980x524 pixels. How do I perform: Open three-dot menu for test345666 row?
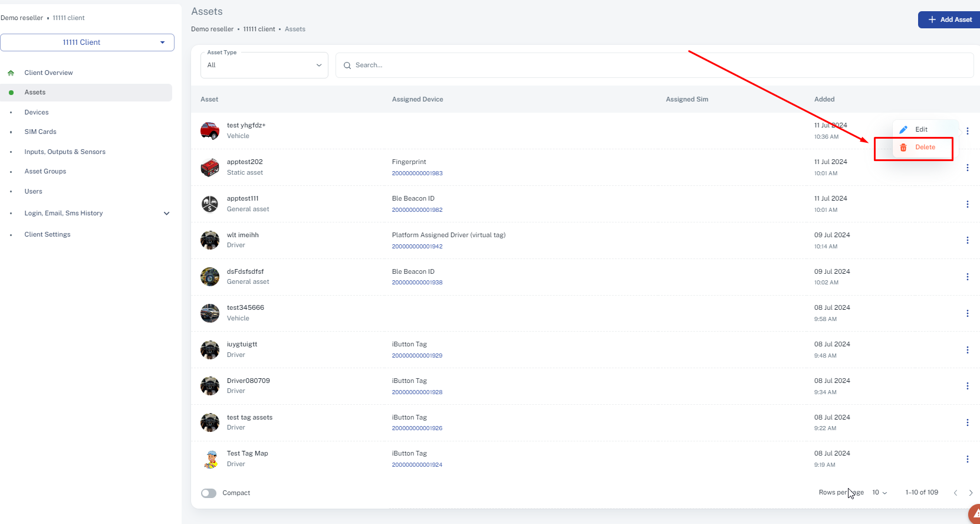click(967, 313)
